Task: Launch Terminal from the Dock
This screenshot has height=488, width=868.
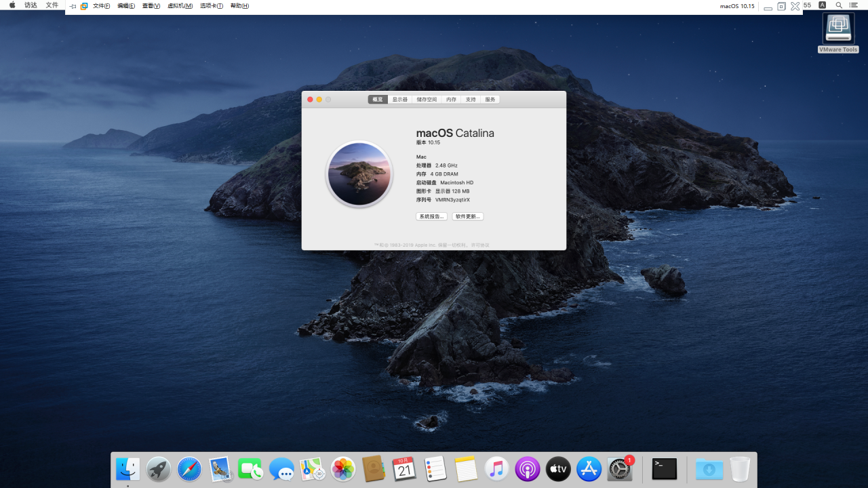Action: [663, 468]
